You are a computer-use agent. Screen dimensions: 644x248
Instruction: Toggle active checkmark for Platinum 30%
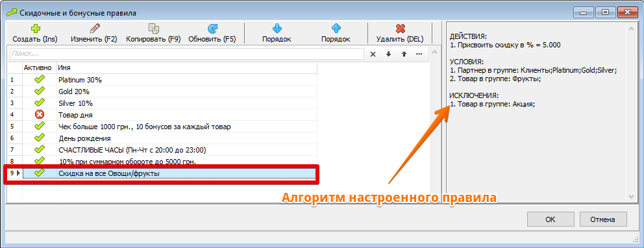pos(40,79)
